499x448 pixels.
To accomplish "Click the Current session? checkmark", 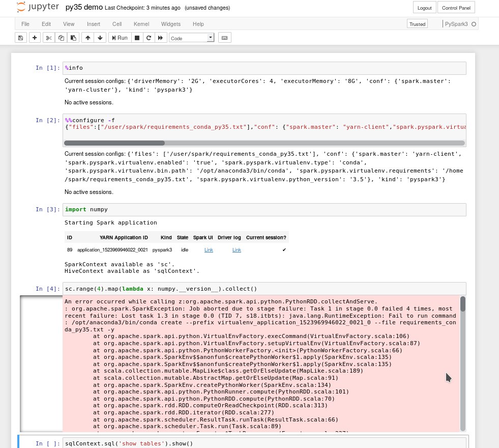I will [284, 250].
